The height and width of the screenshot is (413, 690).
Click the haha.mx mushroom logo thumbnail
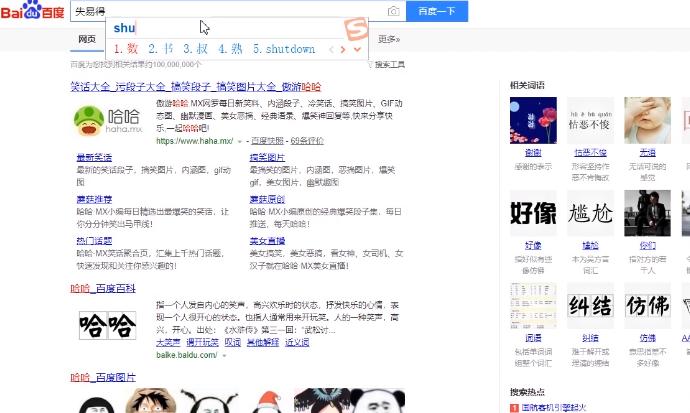108,121
